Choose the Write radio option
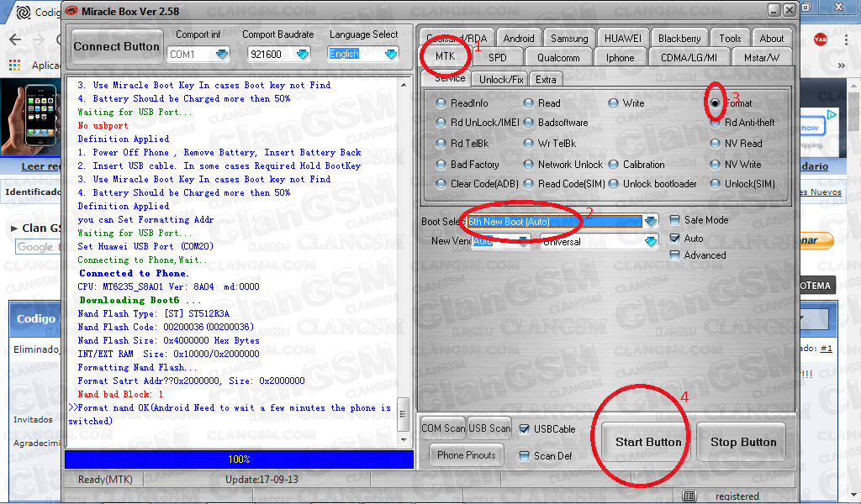The height and width of the screenshot is (504, 861). [x=613, y=103]
